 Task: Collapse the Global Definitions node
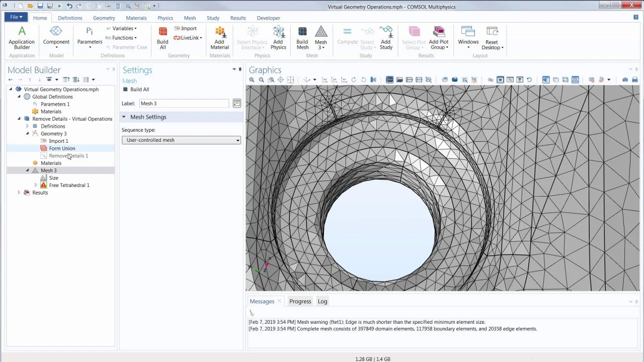tap(19, 97)
